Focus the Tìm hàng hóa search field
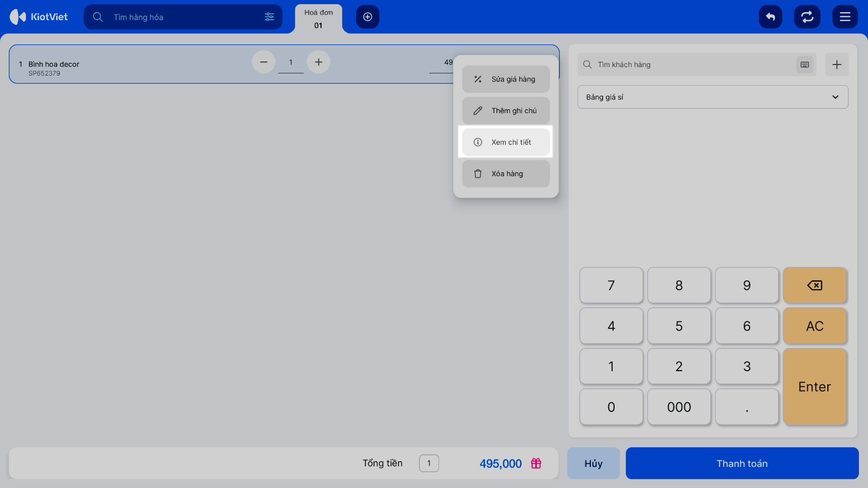This screenshot has width=868, height=488. click(x=182, y=17)
